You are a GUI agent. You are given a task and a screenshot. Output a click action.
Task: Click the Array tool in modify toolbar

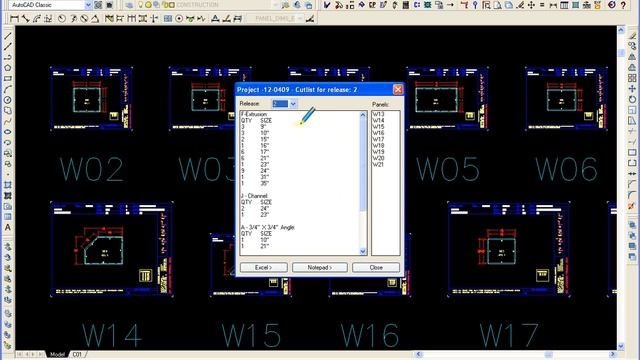632,78
